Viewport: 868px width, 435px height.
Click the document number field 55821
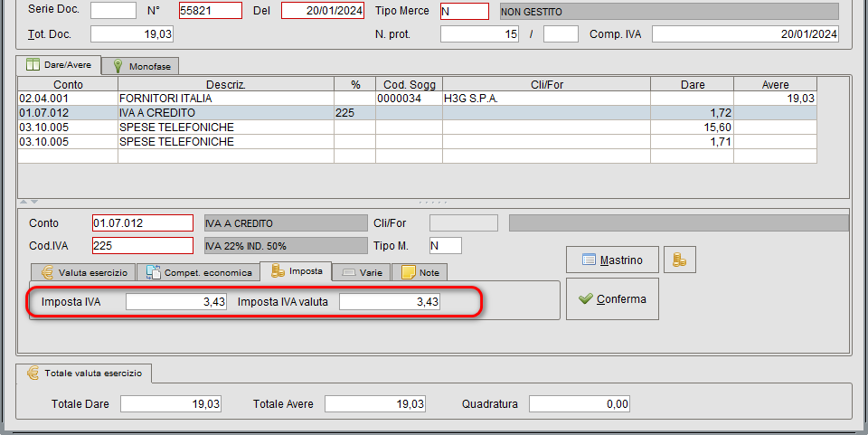[211, 11]
